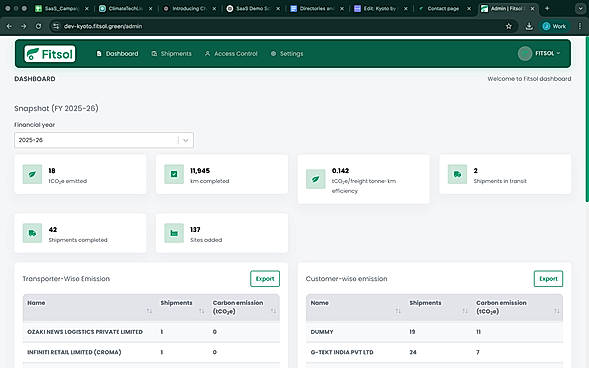Sort Customer table by Carbon emission

point(557,311)
